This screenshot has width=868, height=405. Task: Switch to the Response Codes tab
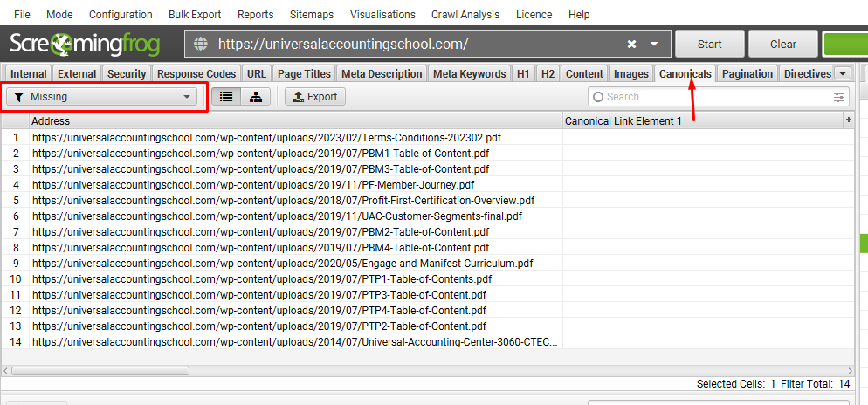(x=196, y=73)
